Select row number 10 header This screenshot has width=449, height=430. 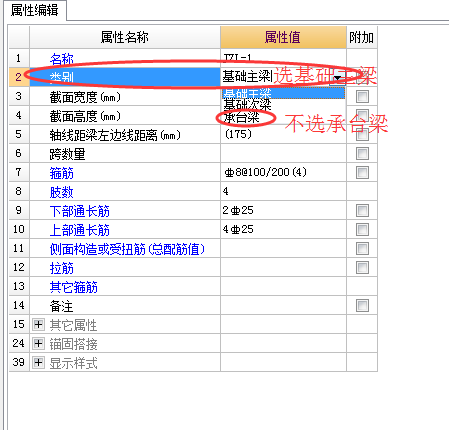pyautogui.click(x=19, y=229)
